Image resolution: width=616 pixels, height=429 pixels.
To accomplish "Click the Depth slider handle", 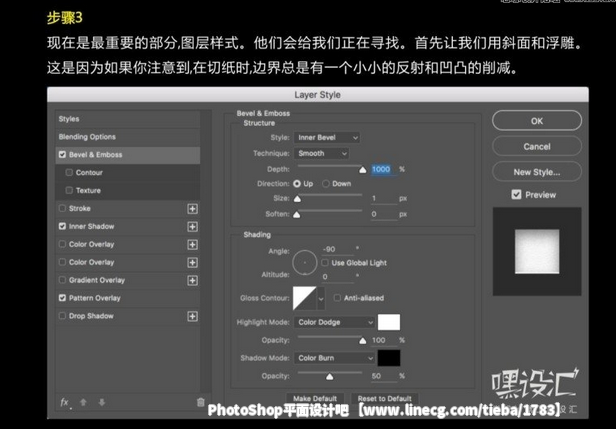I will coord(363,170).
